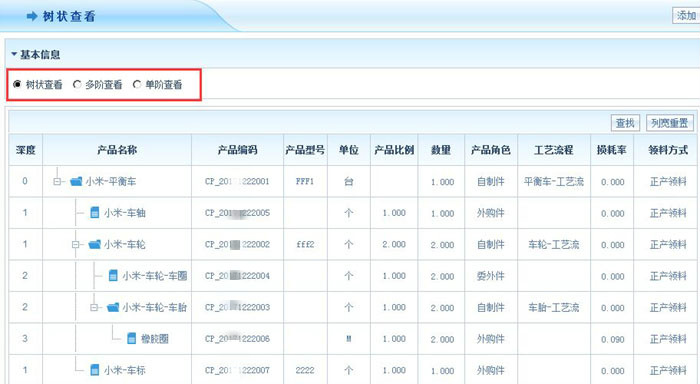Image resolution: width=700 pixels, height=384 pixels.
Task: Select the 小米-车轮-车圈 row name
Action: click(x=154, y=275)
